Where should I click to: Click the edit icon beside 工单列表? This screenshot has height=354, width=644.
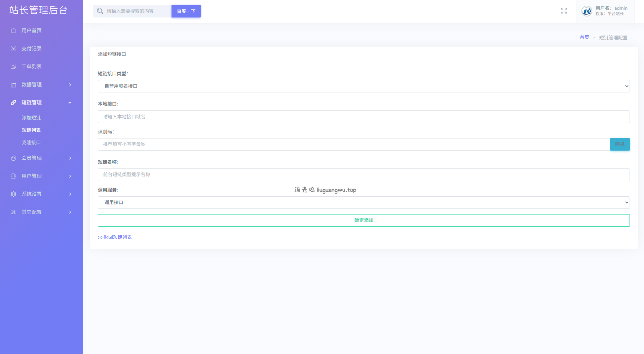click(x=13, y=67)
